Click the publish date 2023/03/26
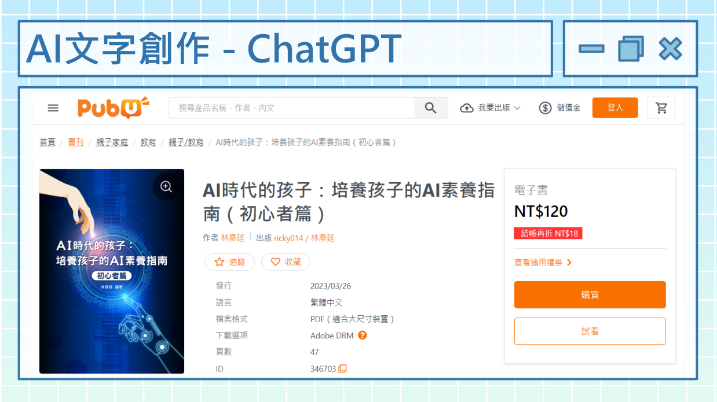 [331, 286]
